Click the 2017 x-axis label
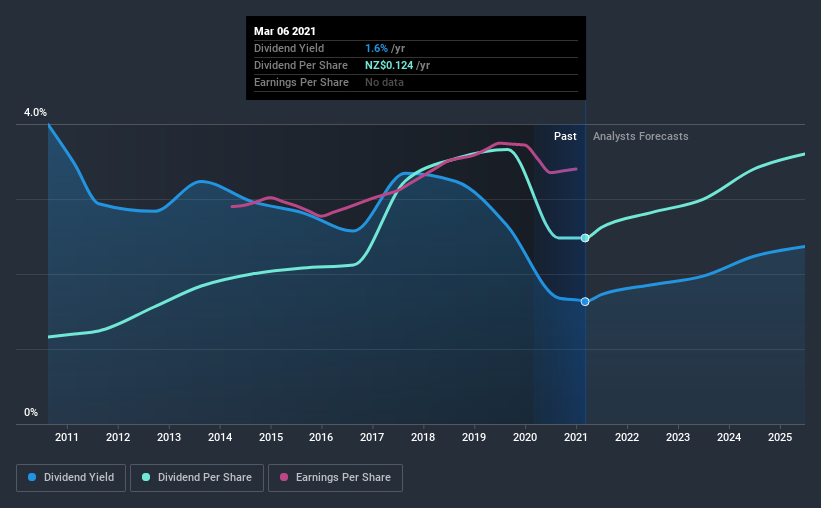This screenshot has width=821, height=508. [x=372, y=437]
